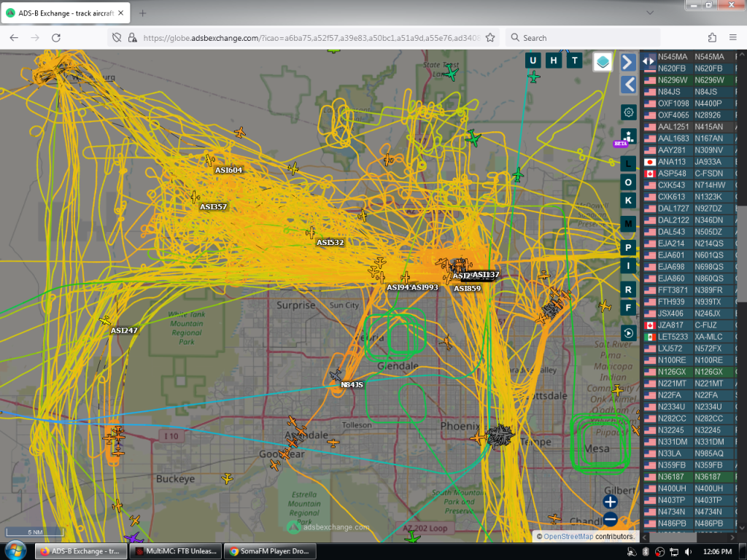Select the JZA817 row in aircraft list
Screen dimensions: 747x560
(x=689, y=325)
